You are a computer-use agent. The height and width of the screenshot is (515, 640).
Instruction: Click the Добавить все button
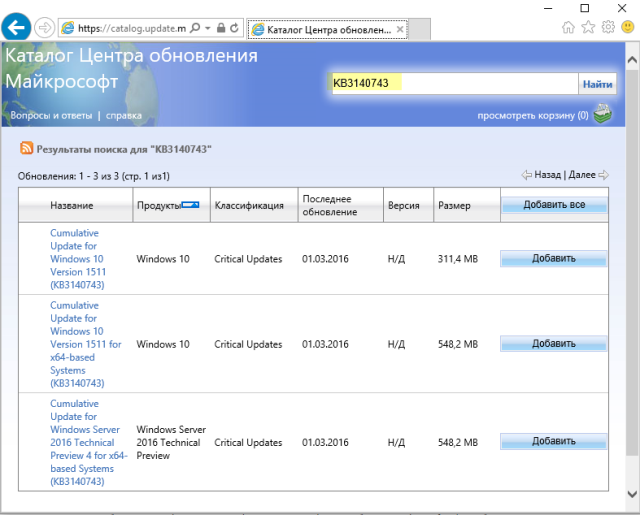tap(554, 204)
